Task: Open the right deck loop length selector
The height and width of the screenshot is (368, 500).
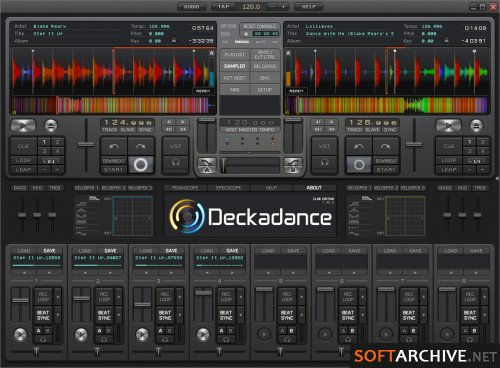Action: [x=476, y=161]
